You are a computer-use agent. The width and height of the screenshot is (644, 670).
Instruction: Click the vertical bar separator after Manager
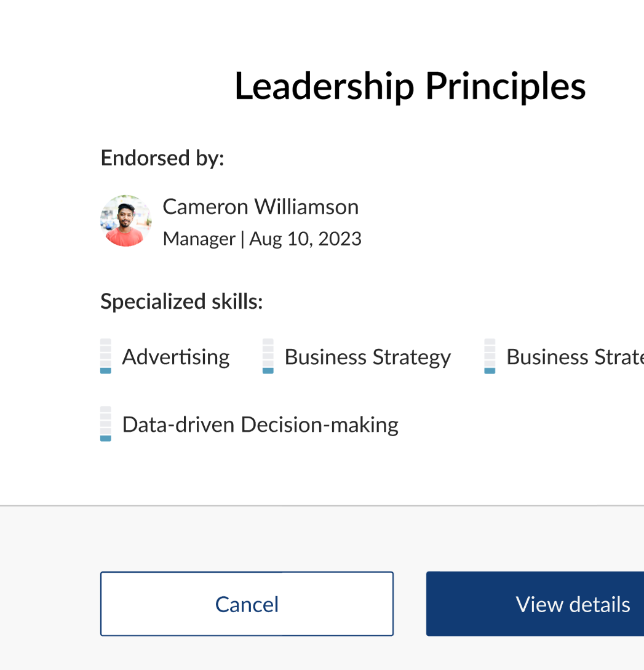click(x=242, y=239)
